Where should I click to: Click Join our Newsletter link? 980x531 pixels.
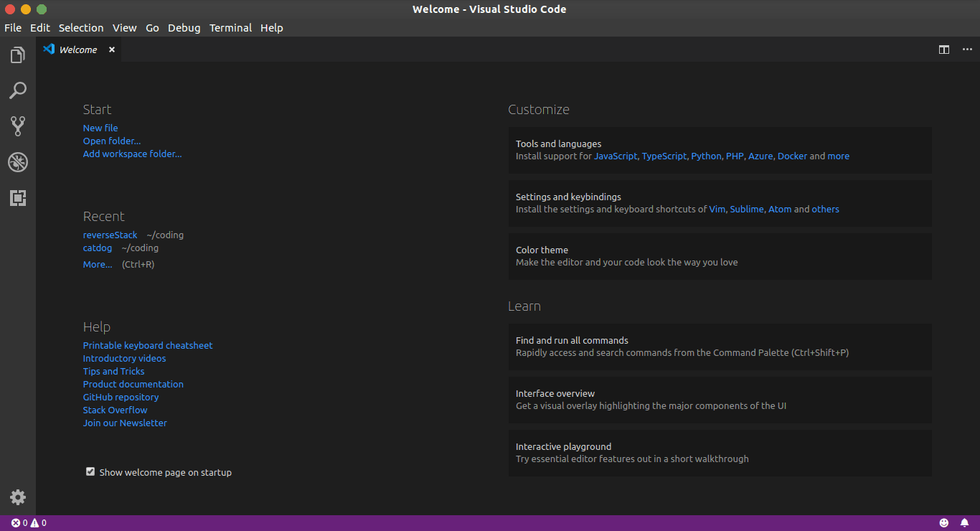coord(125,423)
